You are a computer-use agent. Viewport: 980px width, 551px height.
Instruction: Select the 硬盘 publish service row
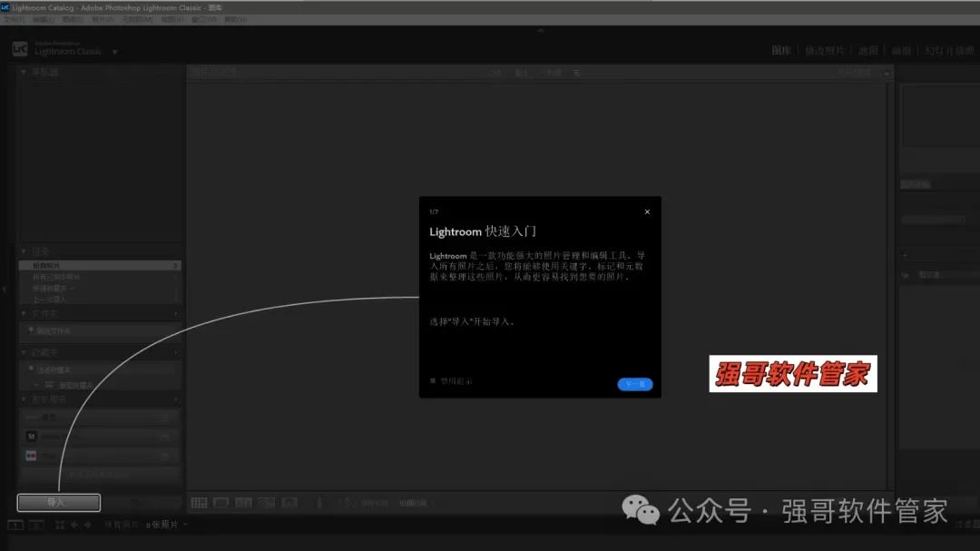tap(100, 418)
